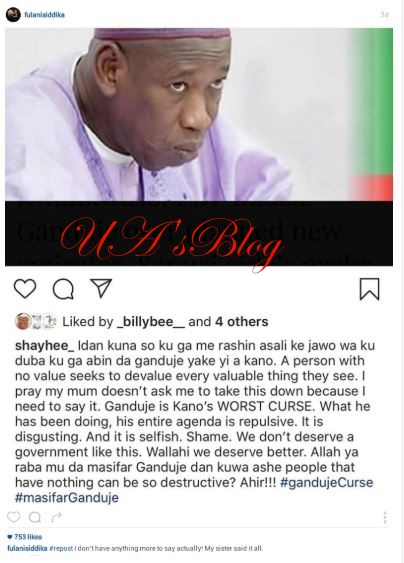This screenshot has height=563, width=404.
Task: Open the shayhee_ username in the caption
Action: pyautogui.click(x=45, y=345)
